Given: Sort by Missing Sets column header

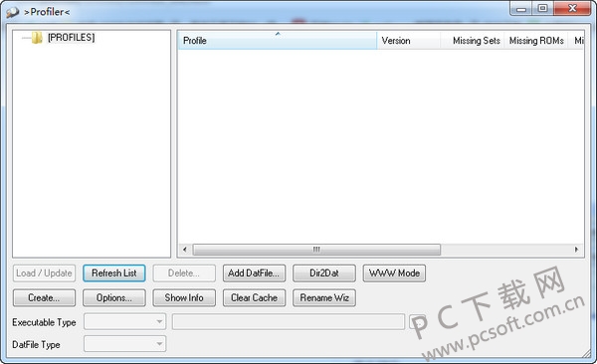Looking at the screenshot, I should point(473,41).
